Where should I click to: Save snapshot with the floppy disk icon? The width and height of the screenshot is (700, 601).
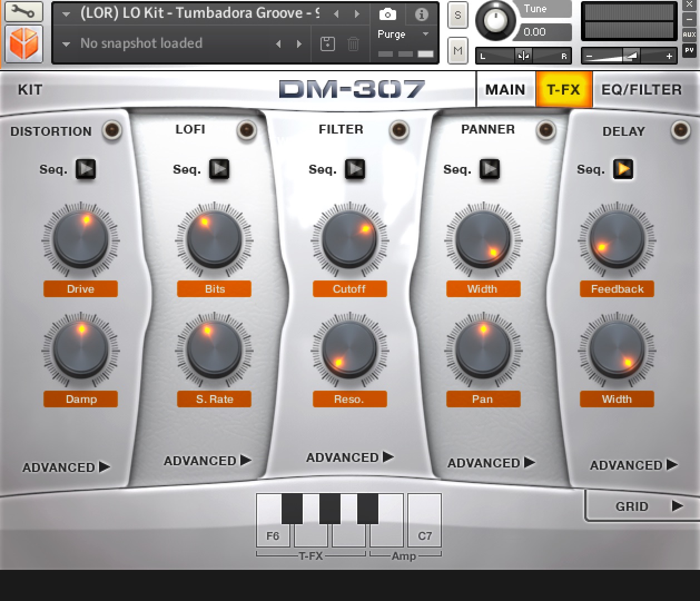(x=328, y=43)
